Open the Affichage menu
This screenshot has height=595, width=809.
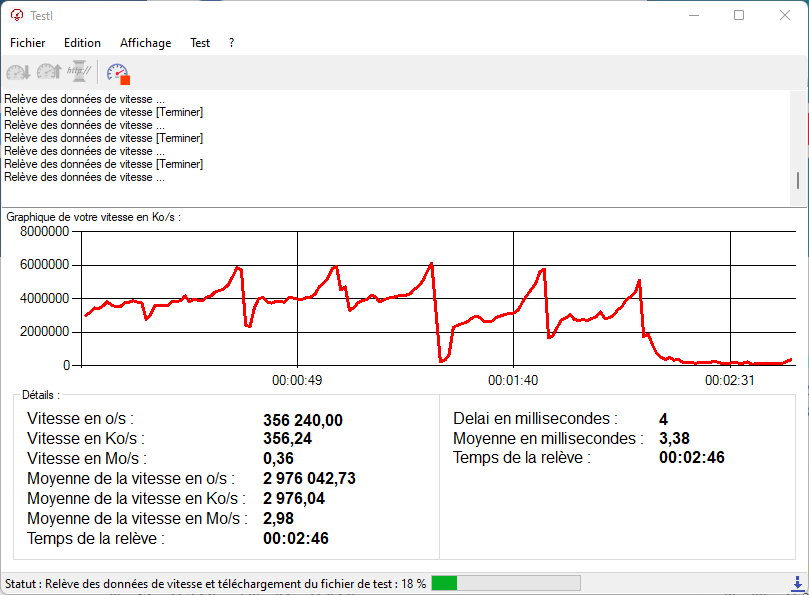[145, 43]
